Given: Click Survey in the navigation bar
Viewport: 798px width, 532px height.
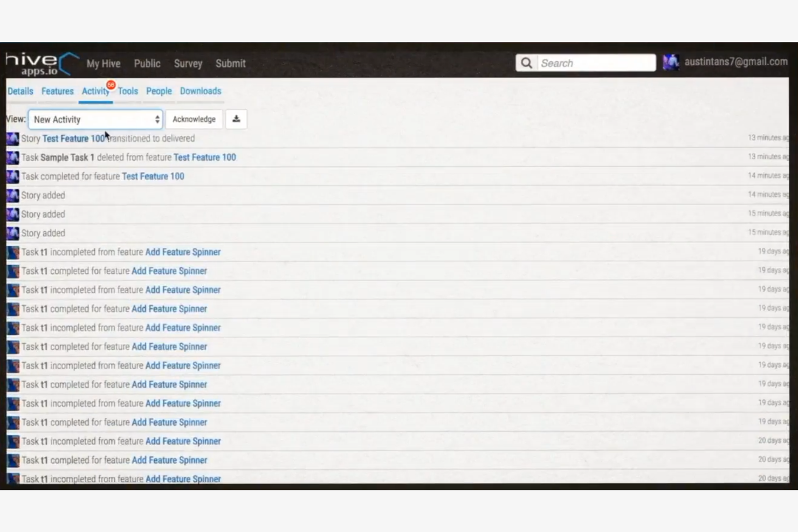Looking at the screenshot, I should [x=188, y=64].
